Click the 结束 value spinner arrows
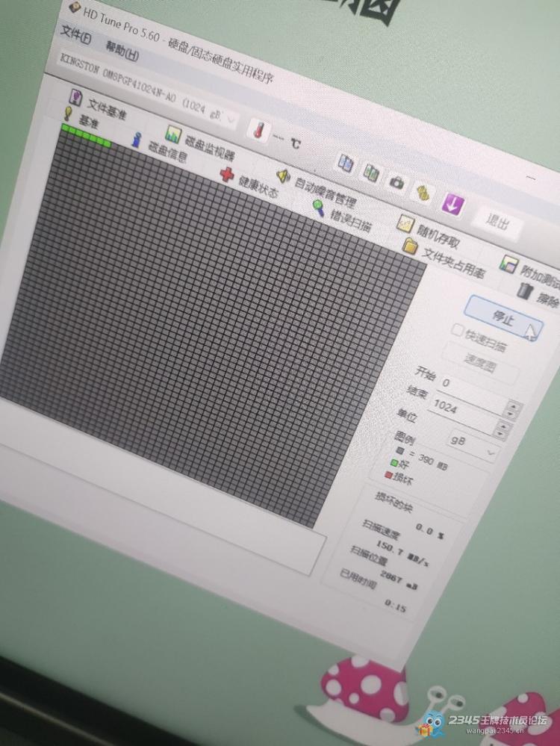 coord(511,410)
